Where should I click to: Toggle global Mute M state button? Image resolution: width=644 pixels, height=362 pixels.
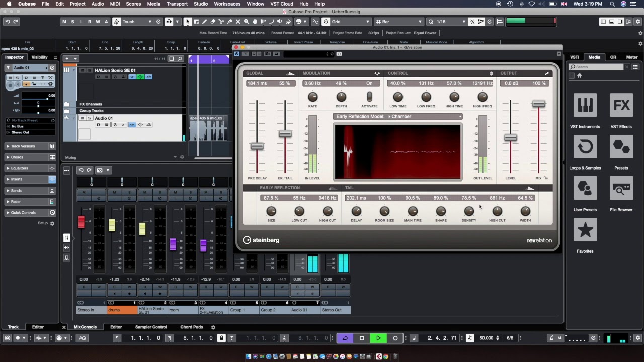tap(64, 22)
